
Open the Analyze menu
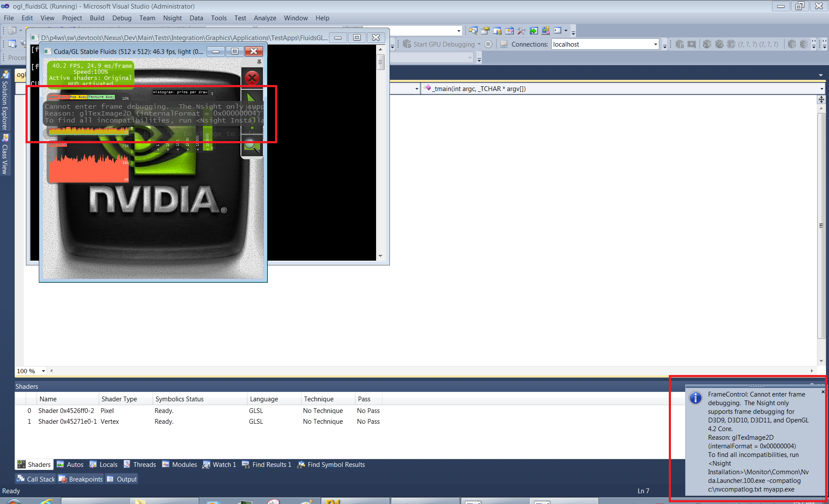265,18
